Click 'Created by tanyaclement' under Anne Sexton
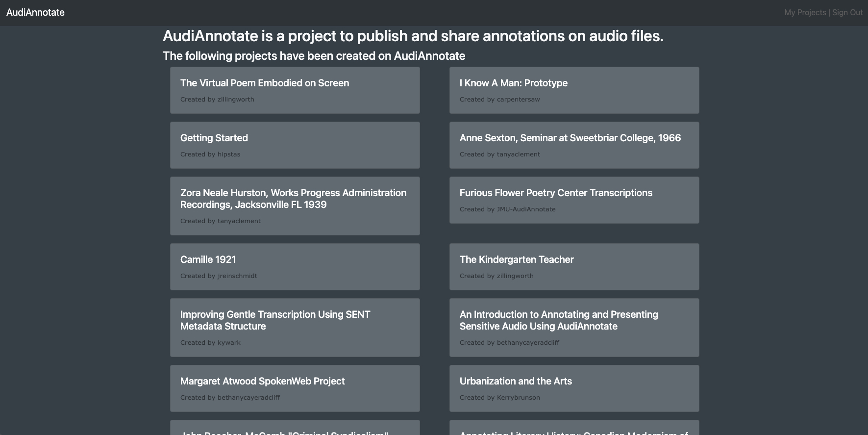This screenshot has height=435, width=868. point(499,154)
